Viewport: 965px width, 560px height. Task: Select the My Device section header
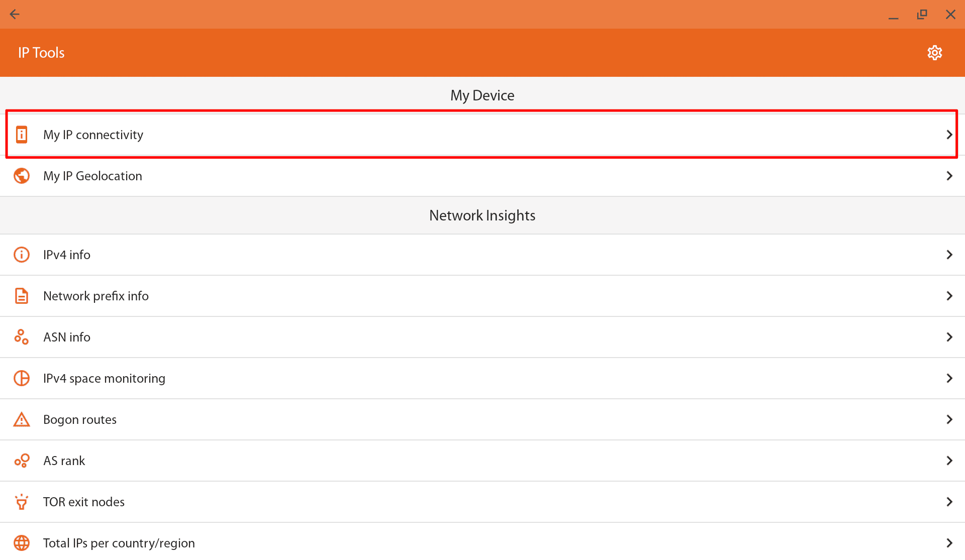pyautogui.click(x=482, y=95)
